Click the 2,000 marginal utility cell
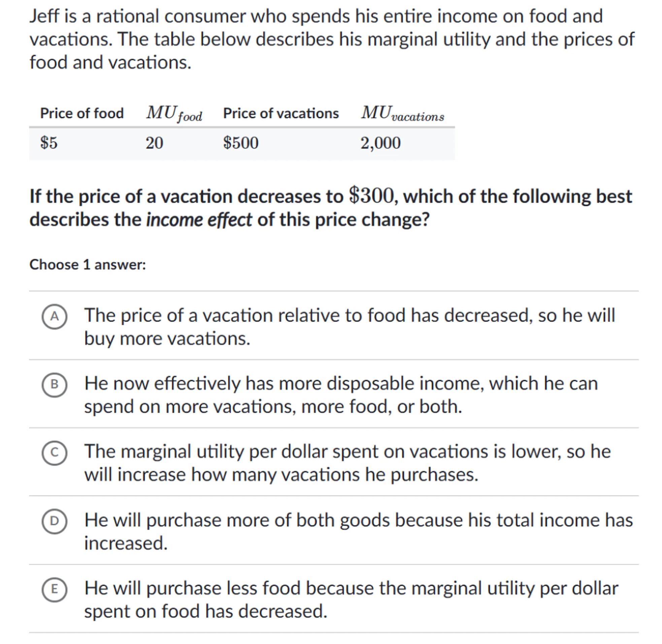This screenshot has height=644, width=662. (x=380, y=143)
